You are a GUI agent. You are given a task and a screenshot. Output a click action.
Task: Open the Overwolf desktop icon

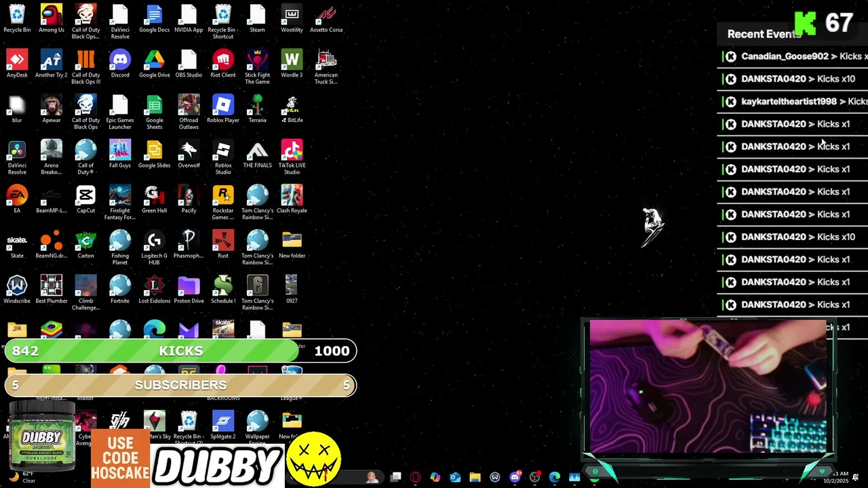pos(189,155)
